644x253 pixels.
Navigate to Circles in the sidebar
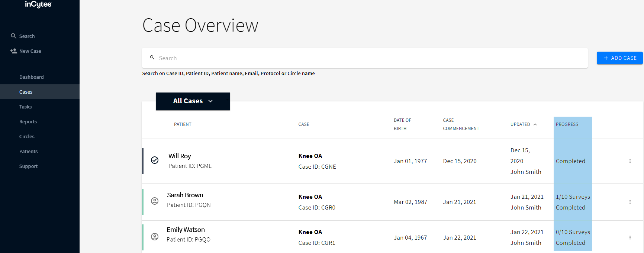[x=27, y=136]
